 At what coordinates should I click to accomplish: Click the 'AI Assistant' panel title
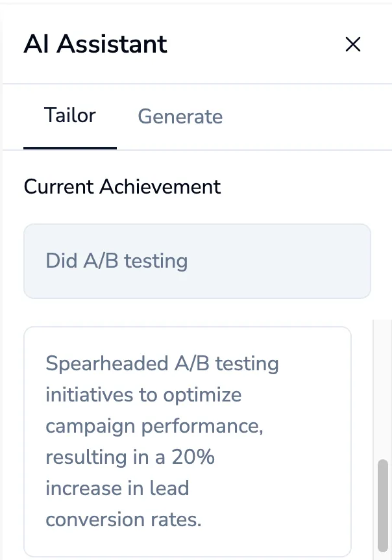(95, 44)
